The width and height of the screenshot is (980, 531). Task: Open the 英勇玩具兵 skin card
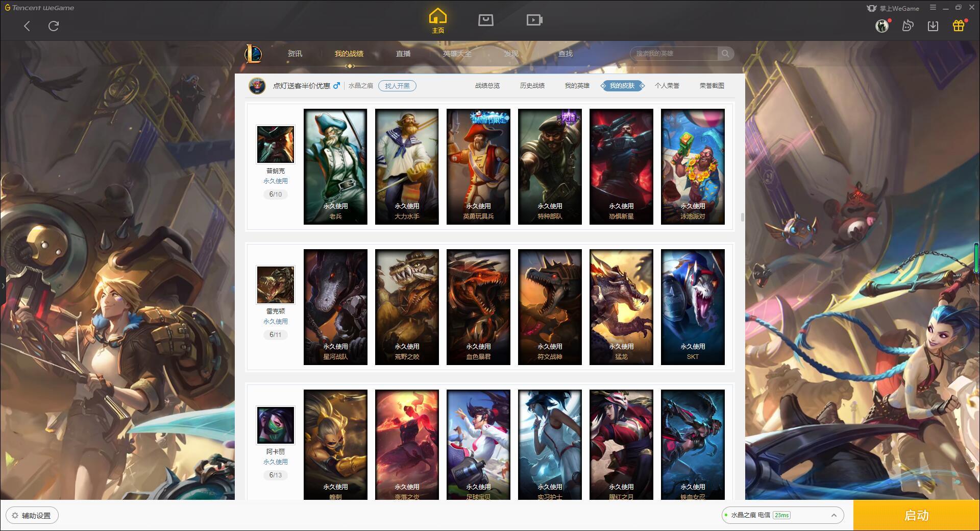478,166
